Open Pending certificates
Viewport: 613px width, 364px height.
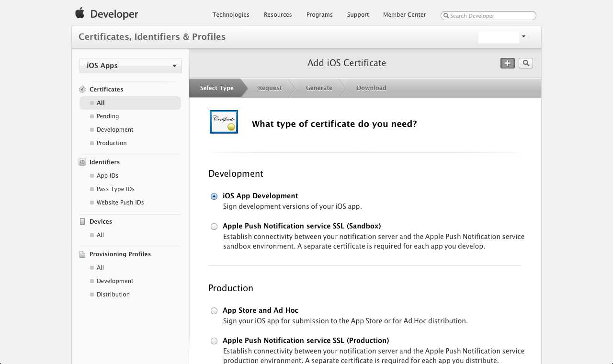click(x=108, y=116)
